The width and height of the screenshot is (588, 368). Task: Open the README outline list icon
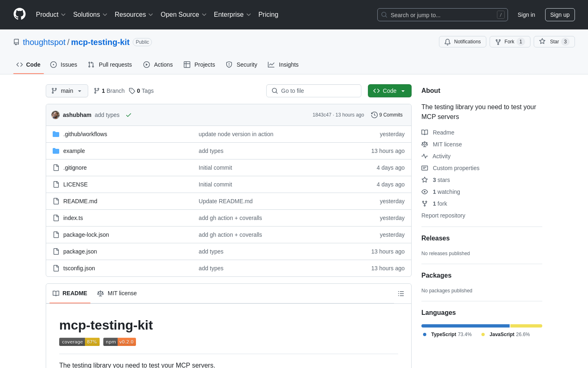point(401,294)
